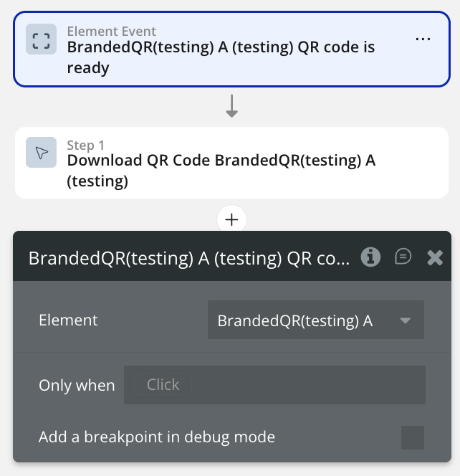Click the 'Only when' condition input field
Screen dimensions: 460x476
pos(274,385)
